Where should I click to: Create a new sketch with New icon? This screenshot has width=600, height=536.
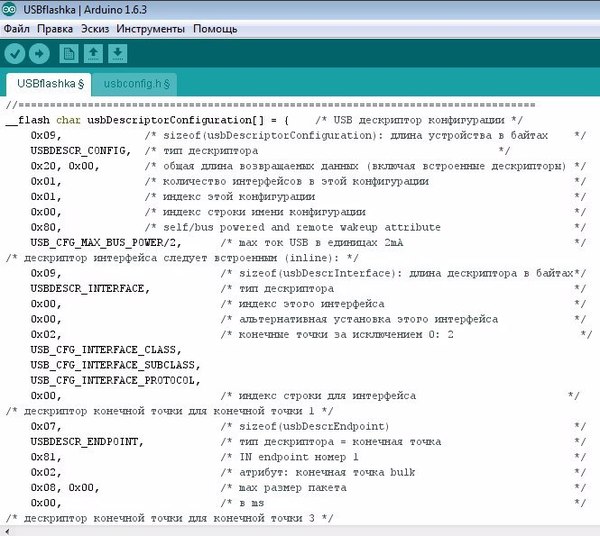point(69,53)
